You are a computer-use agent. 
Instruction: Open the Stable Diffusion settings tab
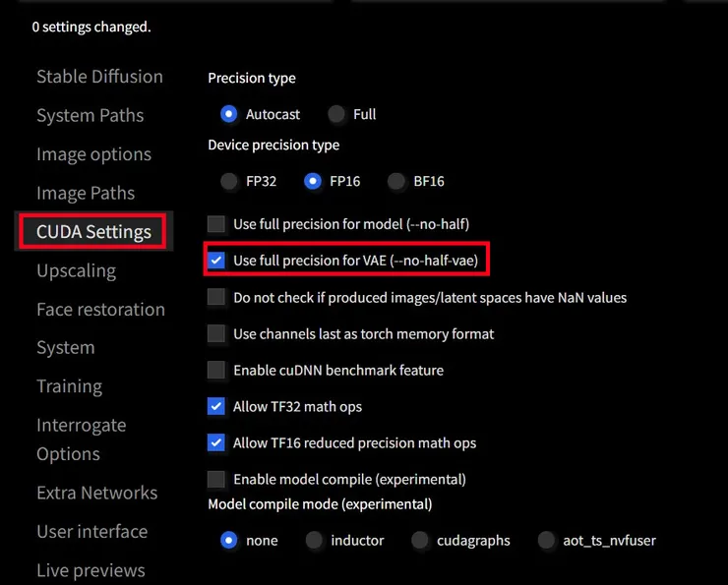point(99,77)
